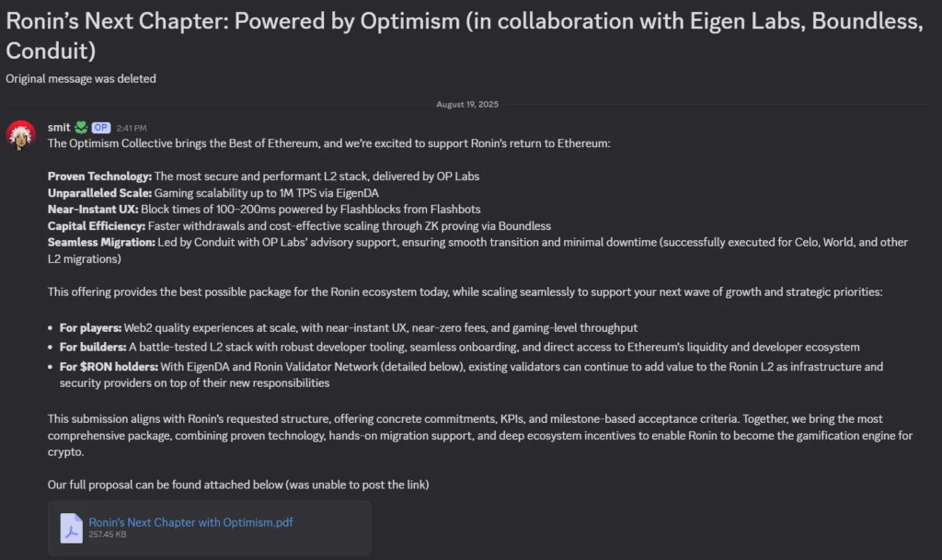The width and height of the screenshot is (942, 560).
Task: Click the 'Proven Technology:' bold label
Action: [99, 176]
